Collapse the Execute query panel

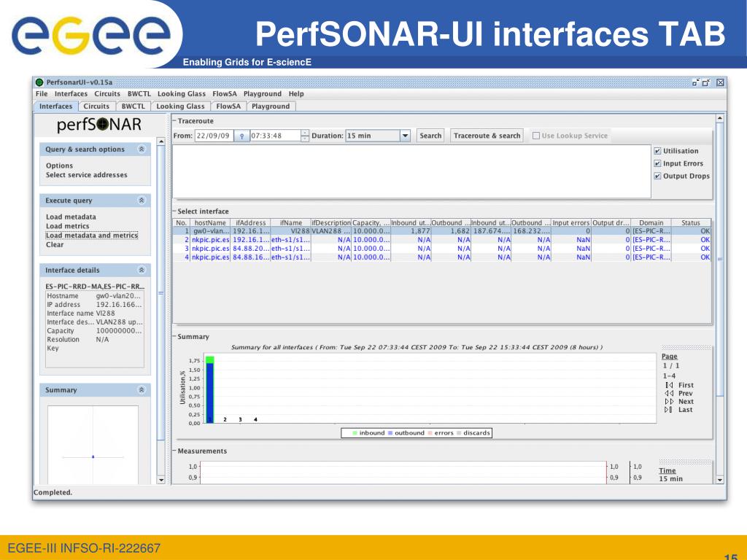click(142, 201)
